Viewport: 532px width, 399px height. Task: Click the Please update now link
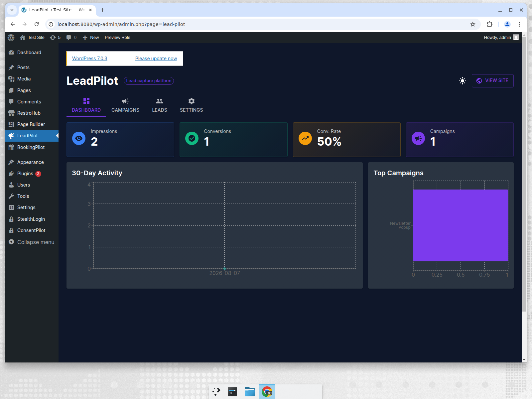tap(156, 59)
